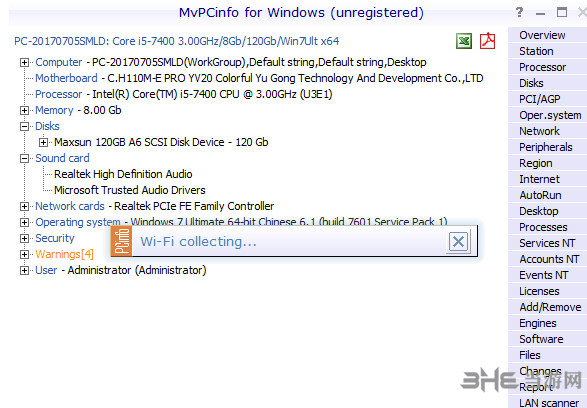
Task: Click the Disks link in the tree
Action: tap(47, 127)
